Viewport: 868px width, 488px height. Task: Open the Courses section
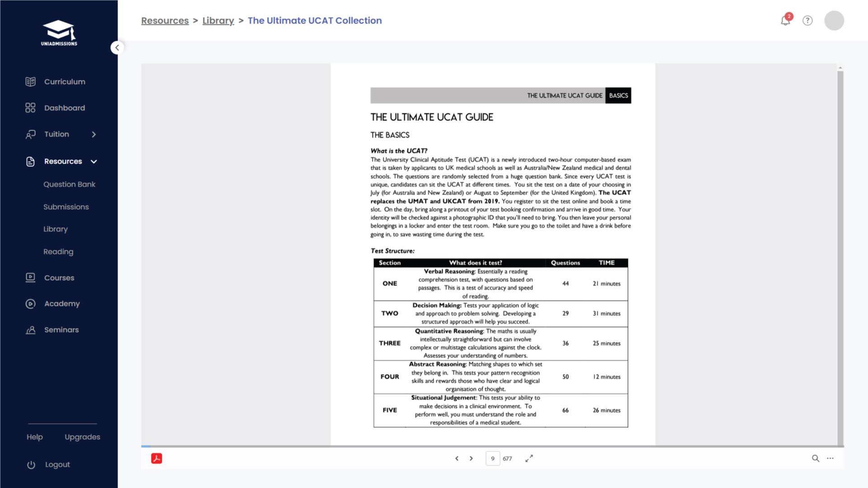[59, 278]
